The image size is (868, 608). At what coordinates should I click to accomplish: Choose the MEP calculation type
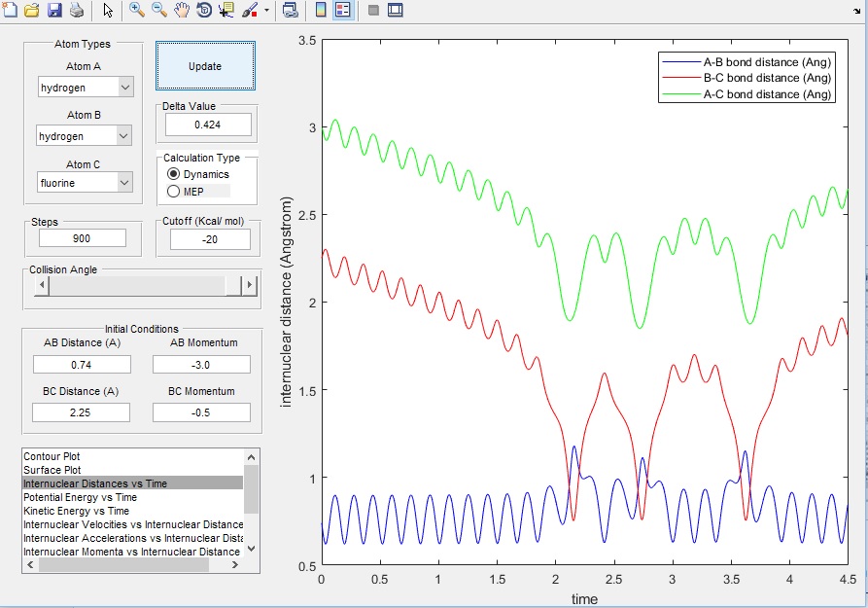pos(186,192)
